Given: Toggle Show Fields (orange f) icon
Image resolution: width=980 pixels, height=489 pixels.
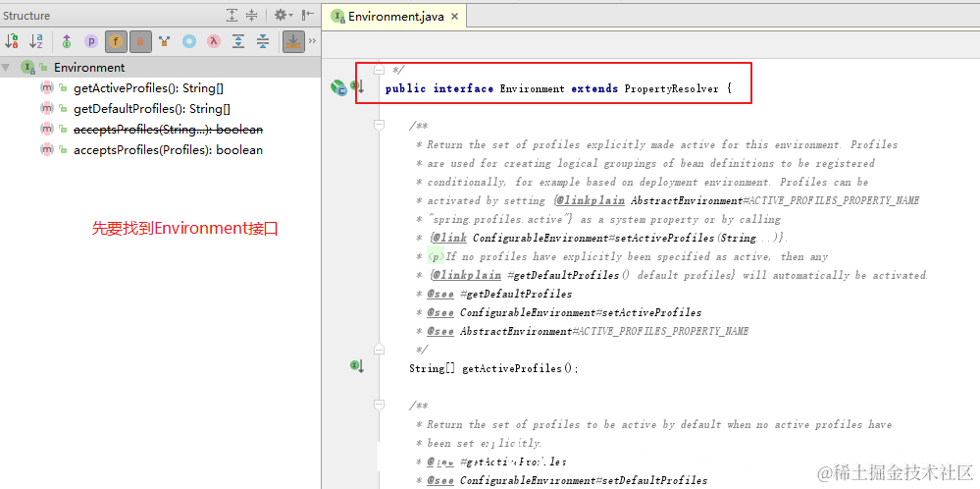Looking at the screenshot, I should point(116,42).
